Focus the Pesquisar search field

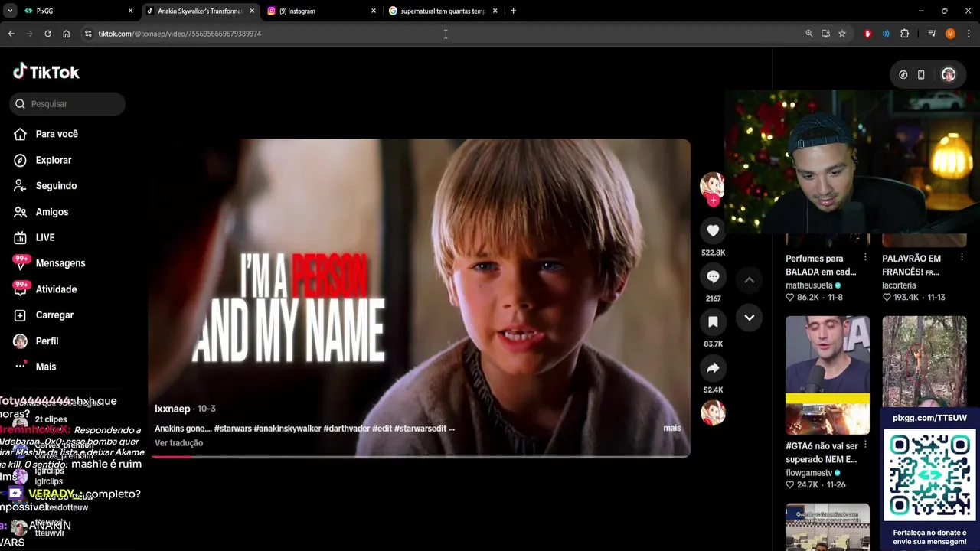pyautogui.click(x=67, y=104)
